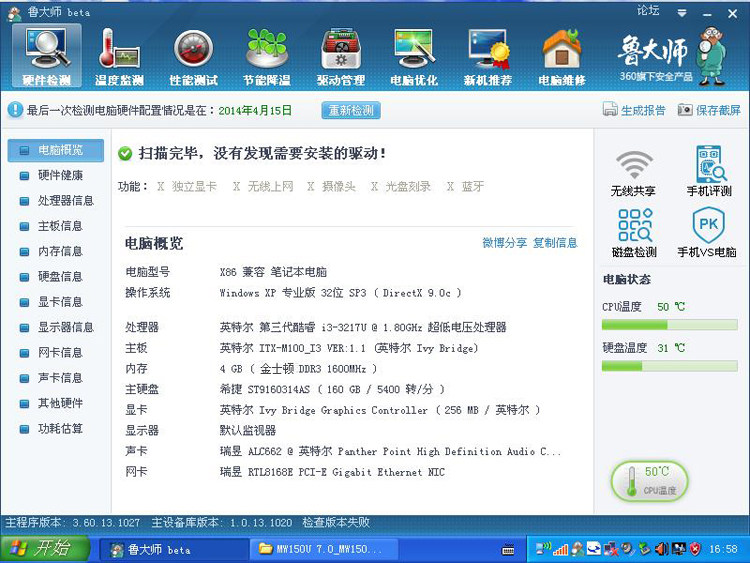Viewport: 750px width, 563px height.
Task: Open 手机评测 phone benchmark
Action: (708, 173)
